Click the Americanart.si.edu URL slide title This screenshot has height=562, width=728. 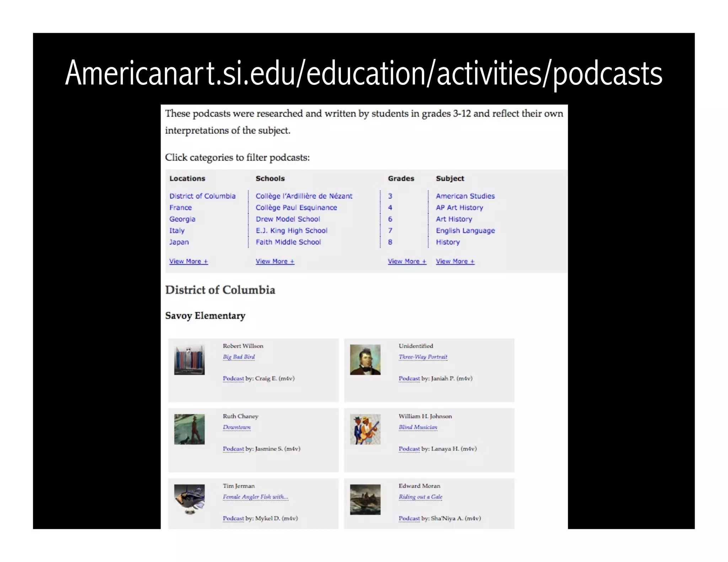364,73
